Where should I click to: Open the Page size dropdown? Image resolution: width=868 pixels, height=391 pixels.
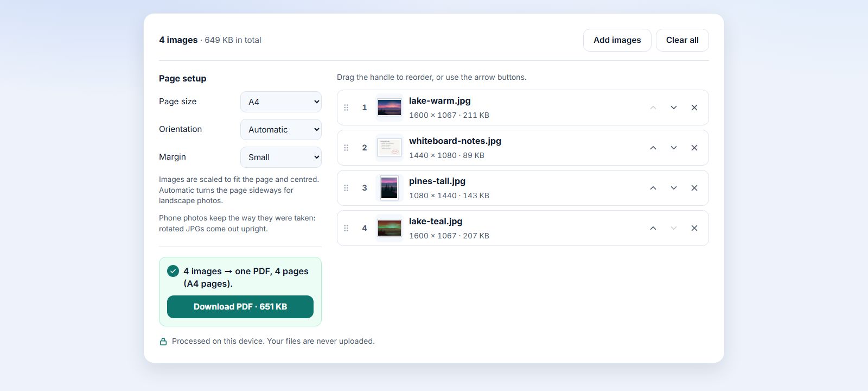tap(281, 102)
